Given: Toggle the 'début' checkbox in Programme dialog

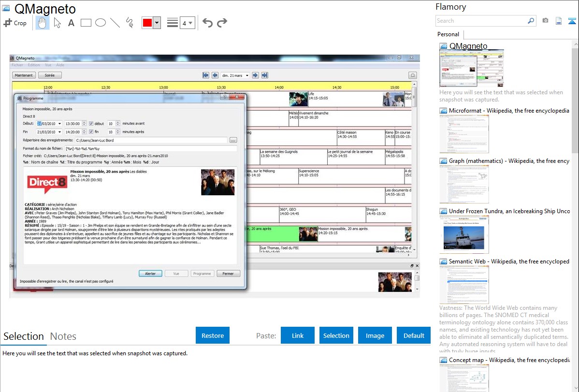Looking at the screenshot, I should point(91,124).
